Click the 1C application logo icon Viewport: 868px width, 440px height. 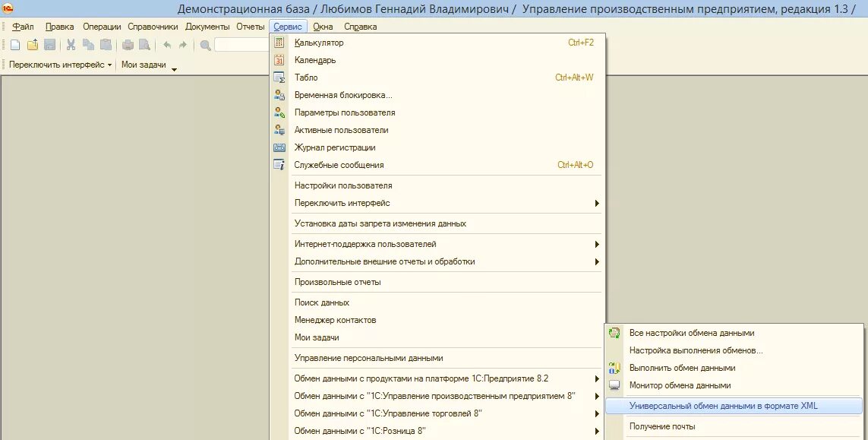[x=7, y=9]
